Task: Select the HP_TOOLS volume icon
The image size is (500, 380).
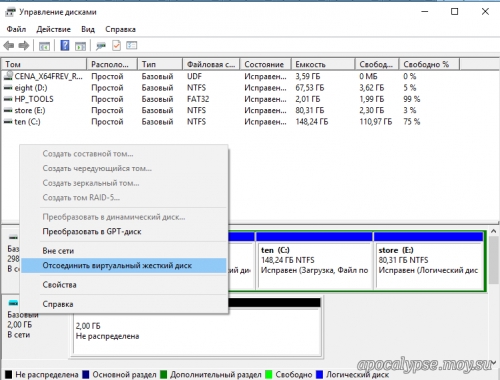Action: click(x=8, y=99)
